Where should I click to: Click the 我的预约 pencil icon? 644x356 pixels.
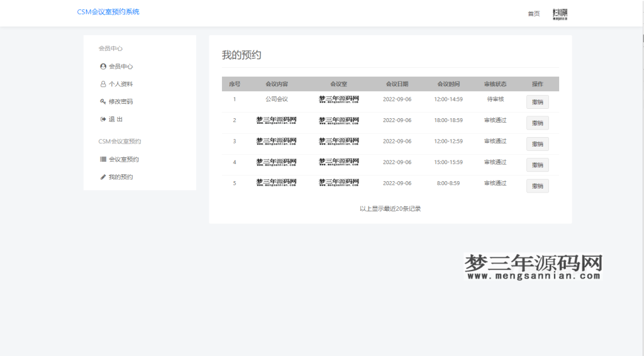click(x=103, y=177)
